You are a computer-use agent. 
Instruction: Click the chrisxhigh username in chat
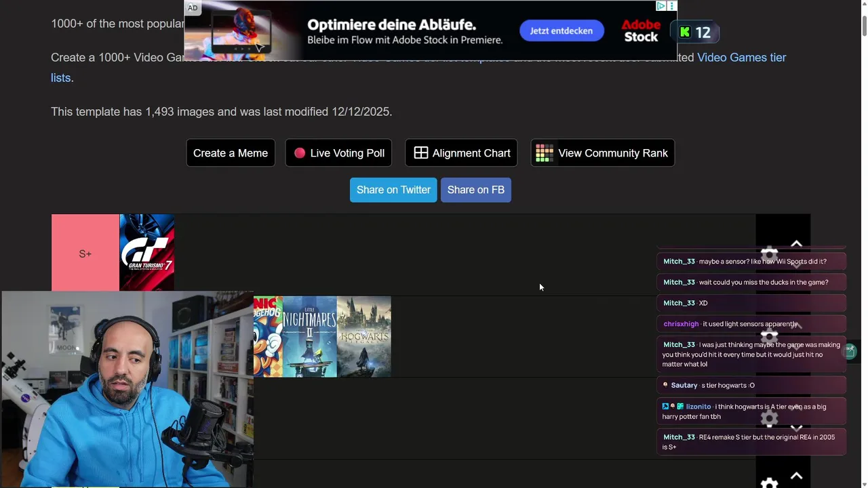[681, 324]
